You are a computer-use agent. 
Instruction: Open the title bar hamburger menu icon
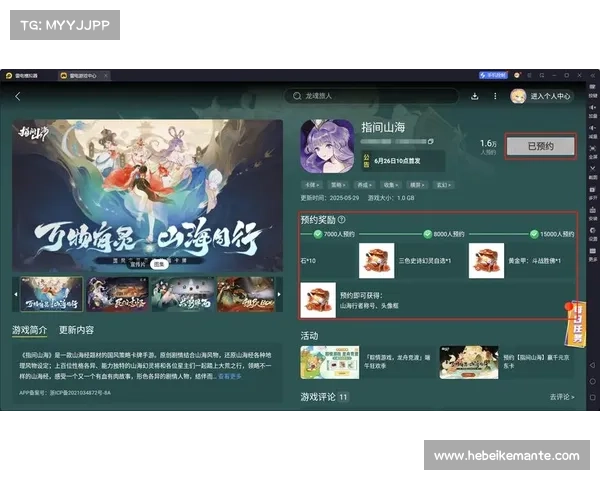click(x=530, y=75)
